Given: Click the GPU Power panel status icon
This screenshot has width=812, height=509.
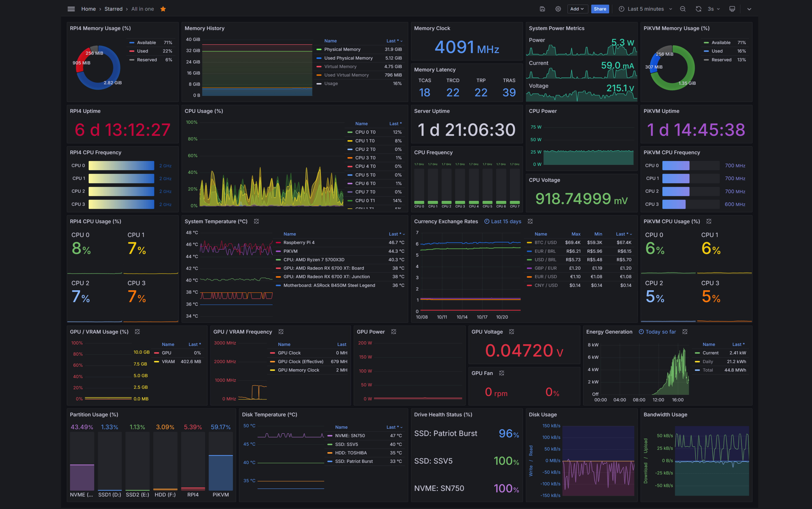Looking at the screenshot, I should (394, 332).
